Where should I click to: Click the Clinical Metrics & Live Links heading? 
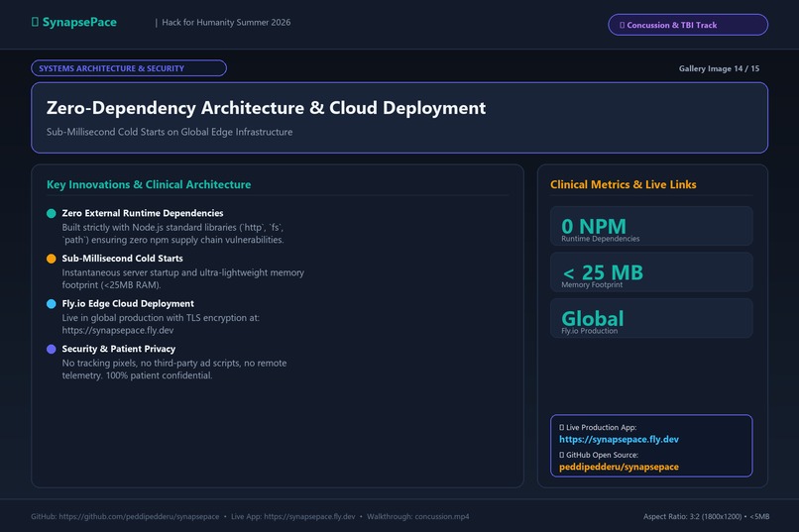624,185
